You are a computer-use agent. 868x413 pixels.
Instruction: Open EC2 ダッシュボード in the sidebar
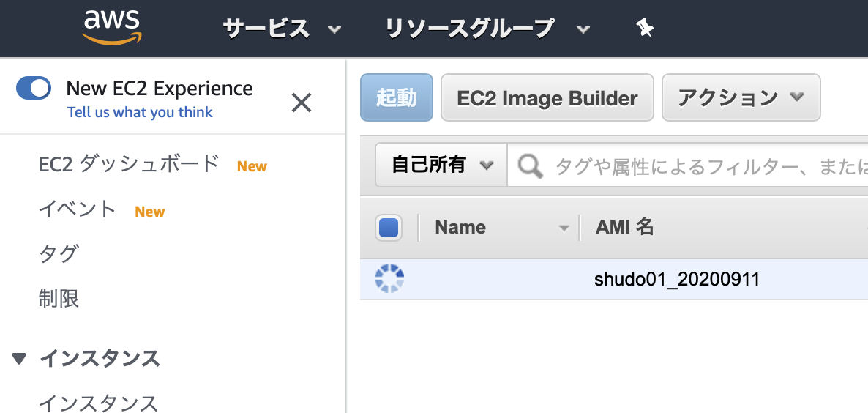[x=129, y=165]
